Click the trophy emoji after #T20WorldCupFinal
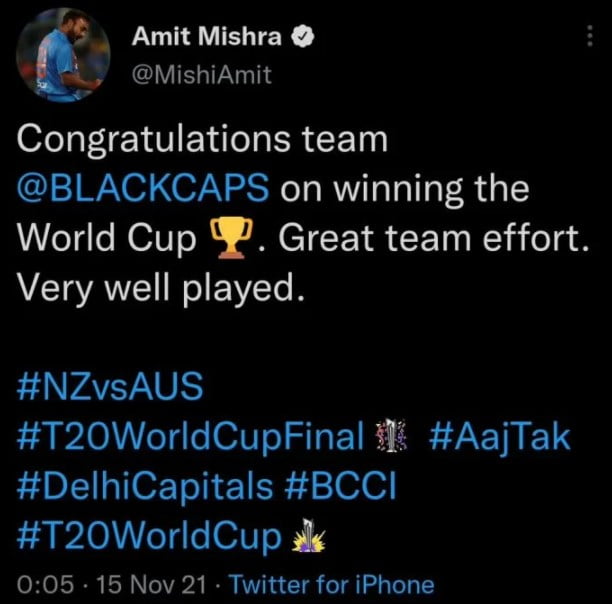 point(391,438)
